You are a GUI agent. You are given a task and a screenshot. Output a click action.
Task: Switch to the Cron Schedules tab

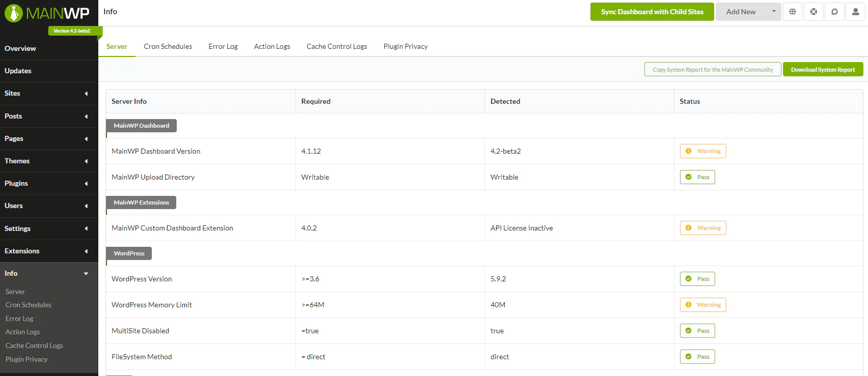coord(168,46)
